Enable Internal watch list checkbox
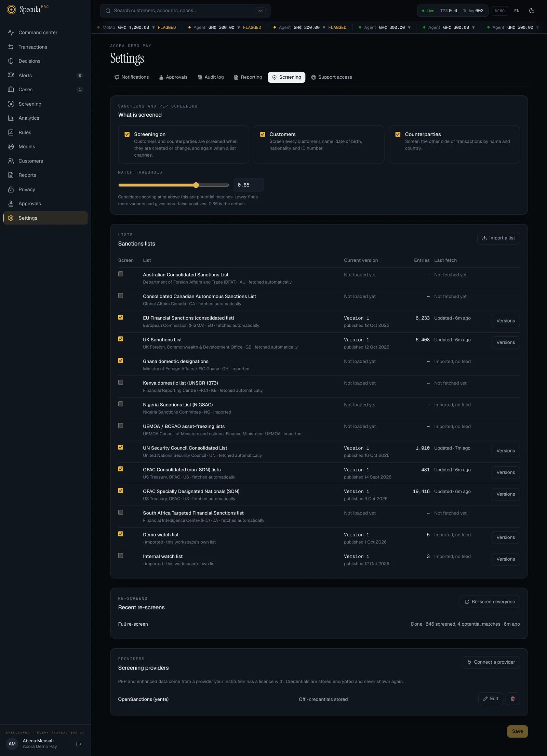 121,556
